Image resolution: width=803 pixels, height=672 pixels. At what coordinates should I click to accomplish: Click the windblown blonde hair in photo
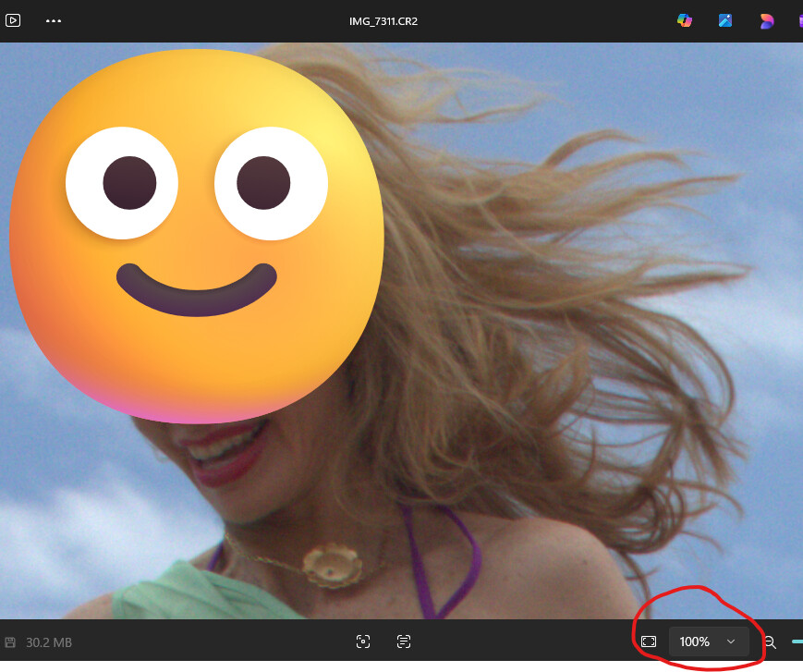click(x=517, y=277)
